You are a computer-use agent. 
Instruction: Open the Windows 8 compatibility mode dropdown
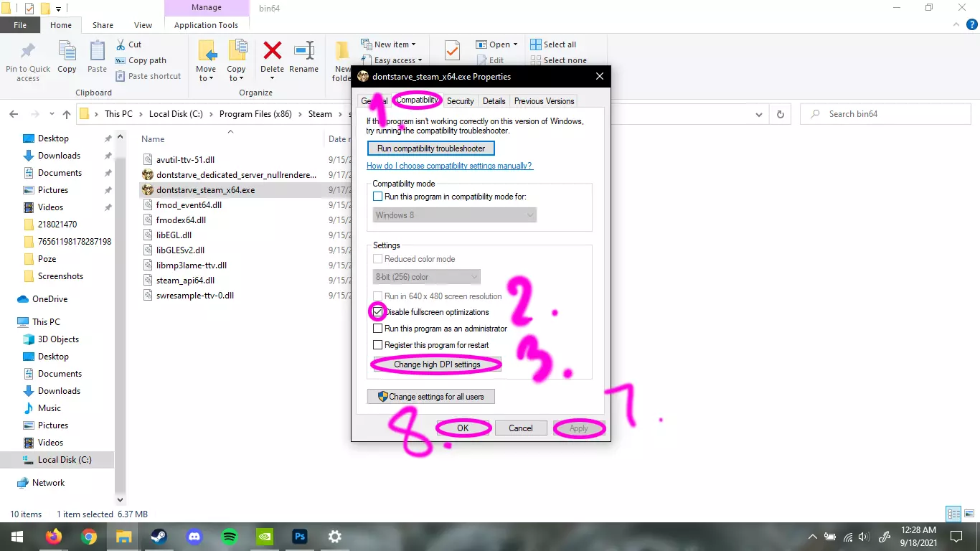455,215
